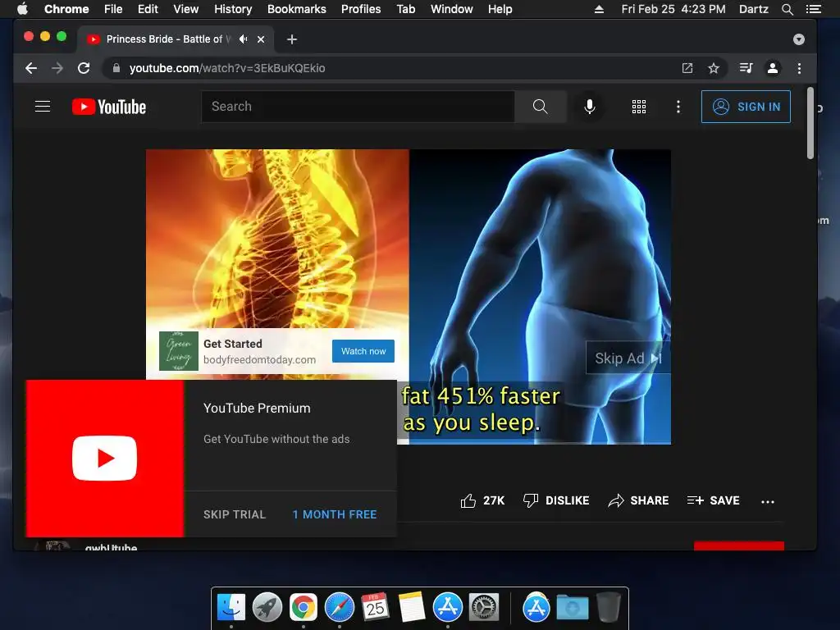Open the Tab menu
The image size is (840, 630).
point(405,9)
